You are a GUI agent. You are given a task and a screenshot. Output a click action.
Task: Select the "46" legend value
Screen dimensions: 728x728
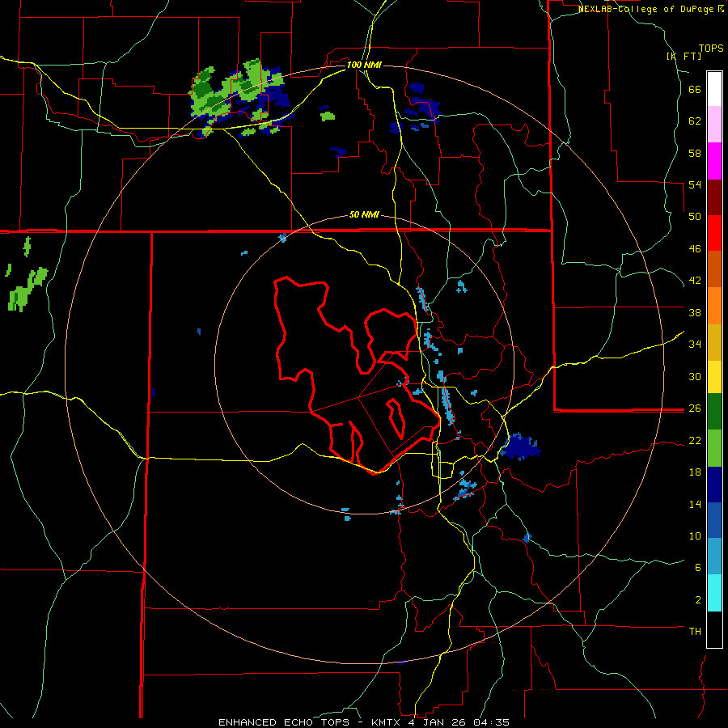pyautogui.click(x=695, y=249)
